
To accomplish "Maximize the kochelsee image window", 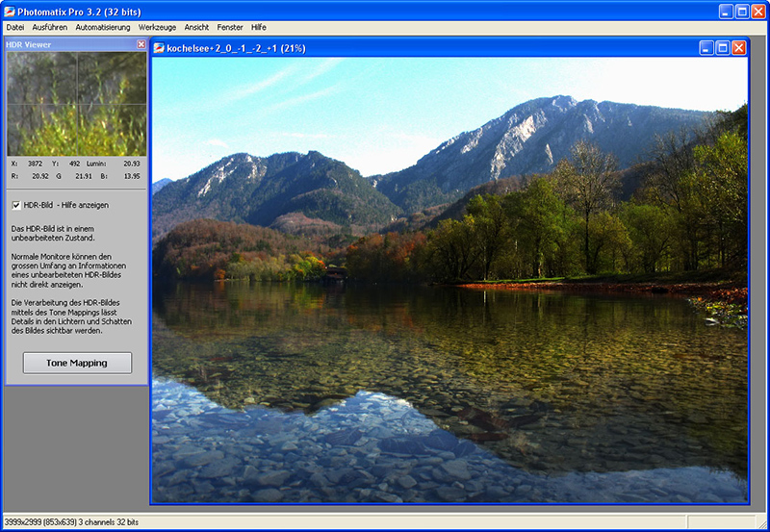I will point(723,47).
